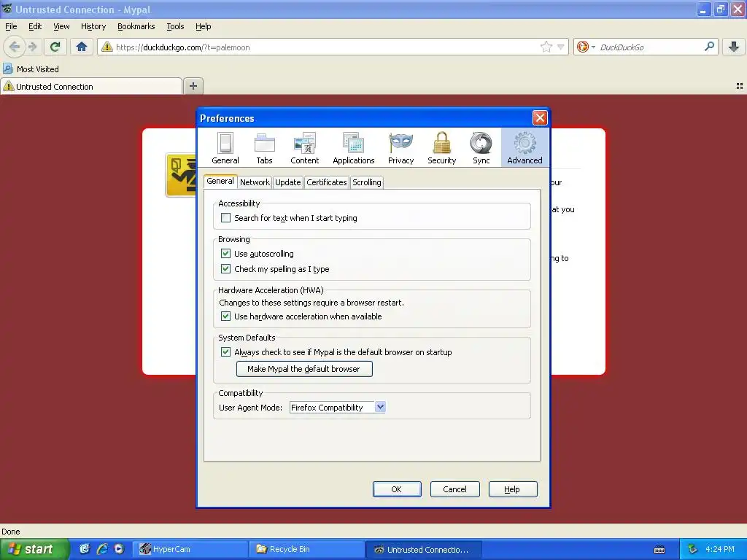Open the address bar history dropdown arrow
Screen dimensions: 747x560
[x=561, y=47]
